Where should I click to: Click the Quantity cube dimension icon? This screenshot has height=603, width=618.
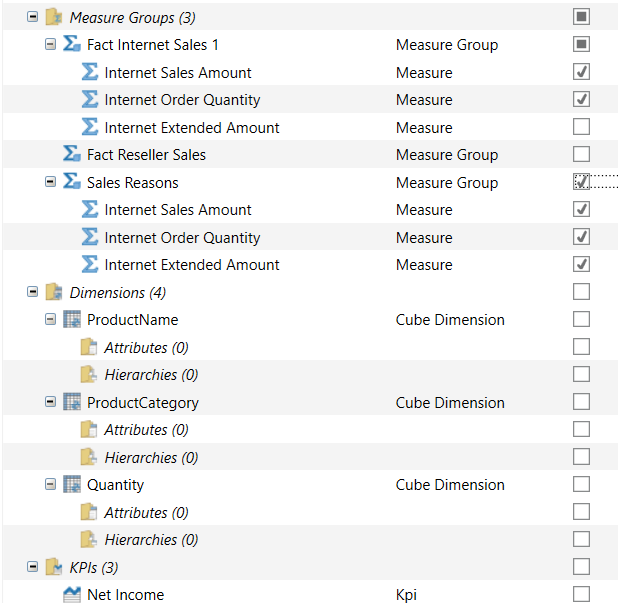pyautogui.click(x=71, y=485)
